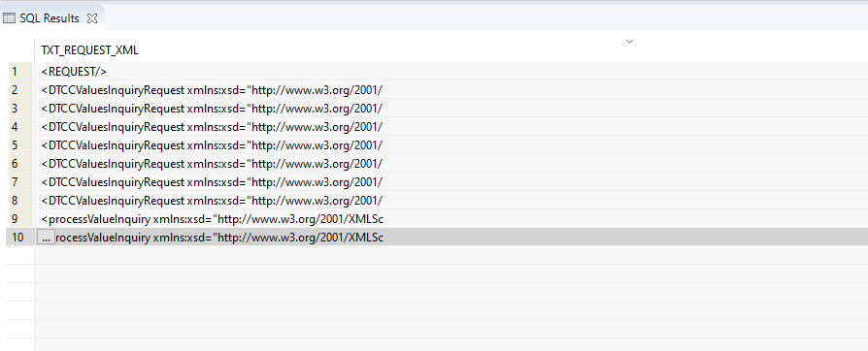
Task: Click the column header sort chevron
Action: [x=629, y=42]
